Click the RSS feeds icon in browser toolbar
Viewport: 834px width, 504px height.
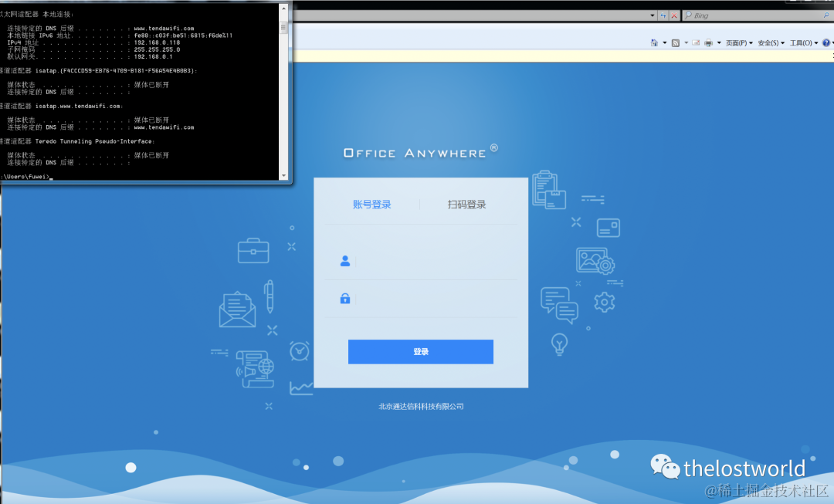[x=676, y=43]
